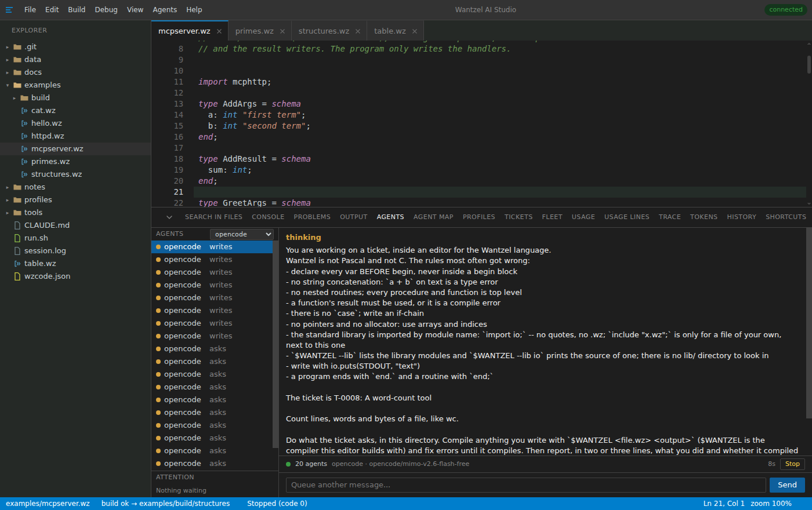
Task: Close the table.wz editor tab
Action: coord(415,31)
